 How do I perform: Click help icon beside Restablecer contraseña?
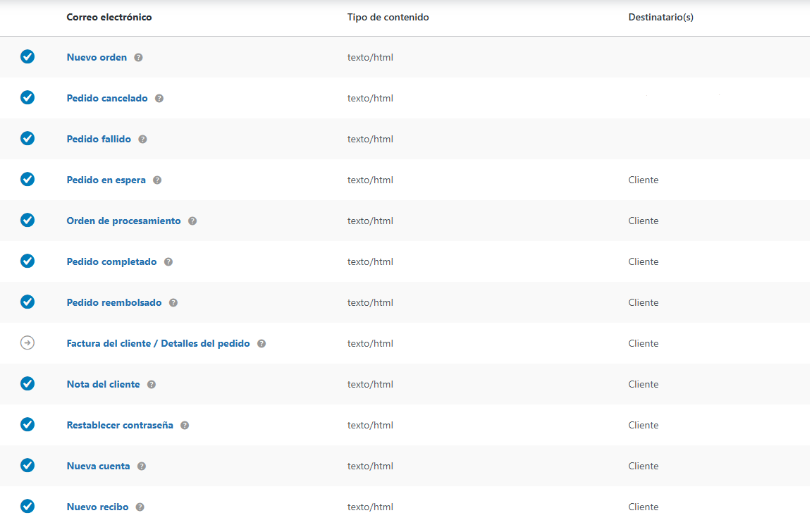tap(184, 425)
